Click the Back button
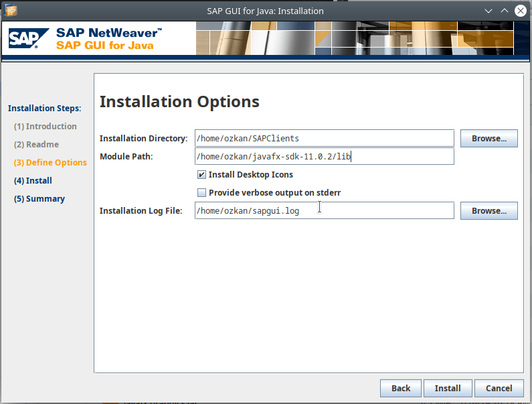The height and width of the screenshot is (404, 532). [401, 388]
